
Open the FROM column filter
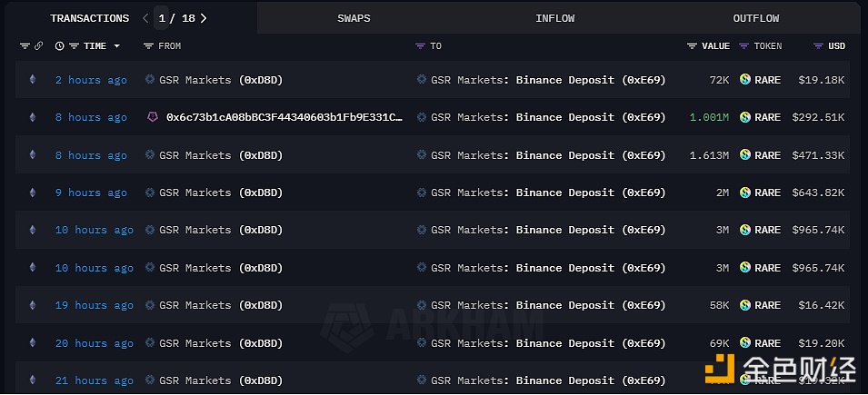click(x=148, y=46)
